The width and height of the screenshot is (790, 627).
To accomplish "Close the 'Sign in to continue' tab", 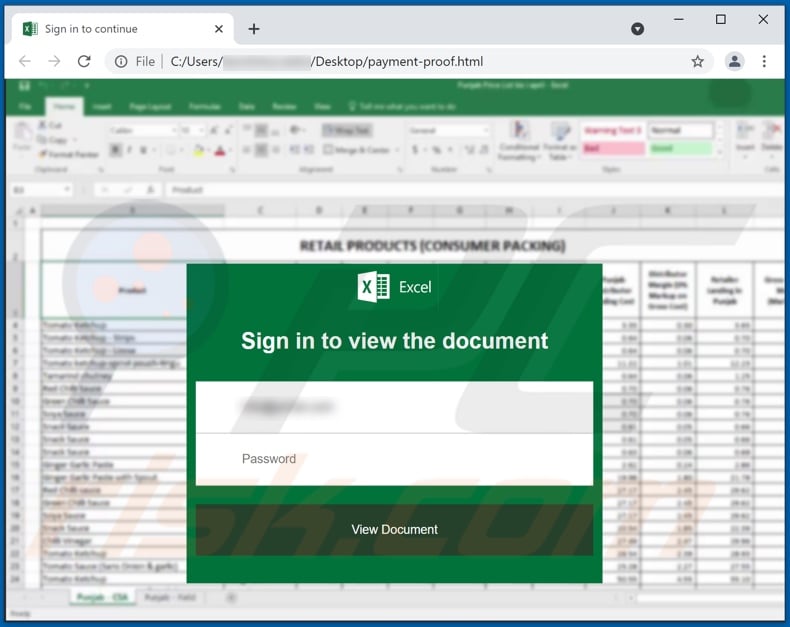I will pyautogui.click(x=219, y=29).
